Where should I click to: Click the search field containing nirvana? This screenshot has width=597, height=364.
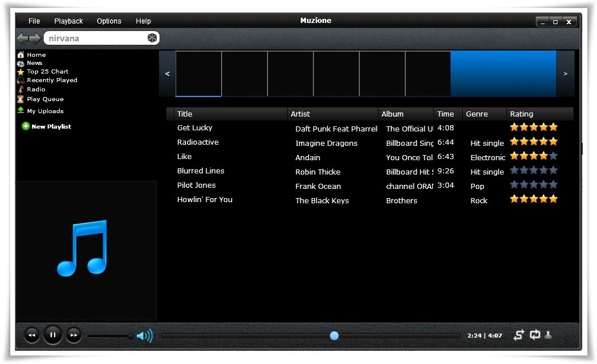(x=101, y=38)
